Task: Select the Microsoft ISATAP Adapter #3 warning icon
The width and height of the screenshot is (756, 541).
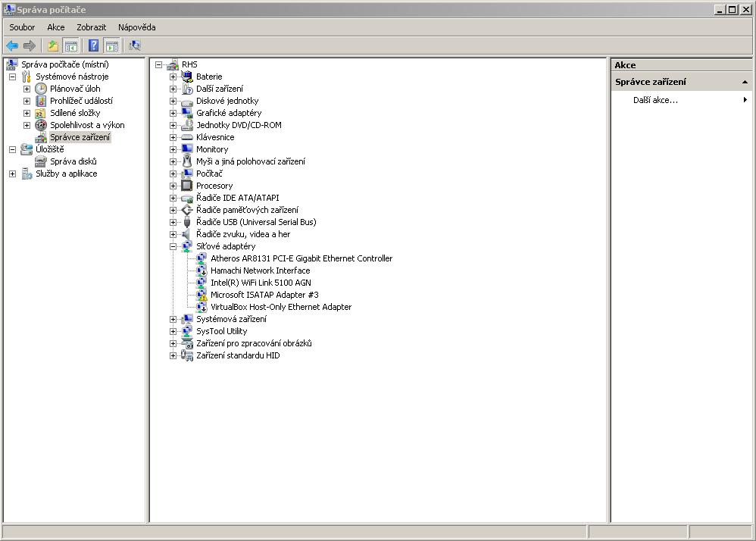Action: [x=201, y=295]
